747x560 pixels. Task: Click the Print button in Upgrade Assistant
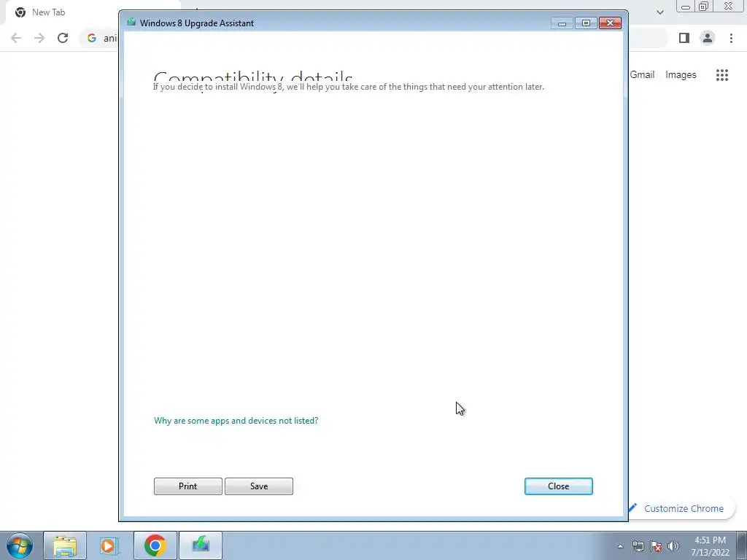pos(187,486)
